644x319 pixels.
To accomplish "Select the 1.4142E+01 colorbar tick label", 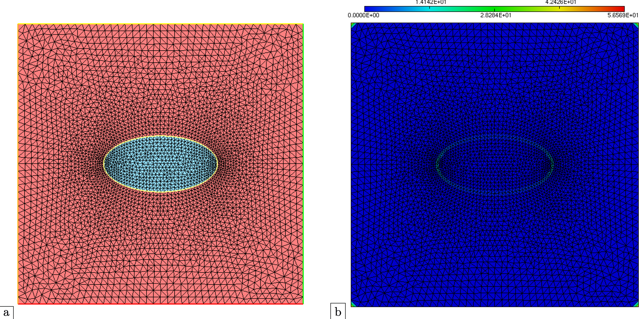I will [431, 2].
